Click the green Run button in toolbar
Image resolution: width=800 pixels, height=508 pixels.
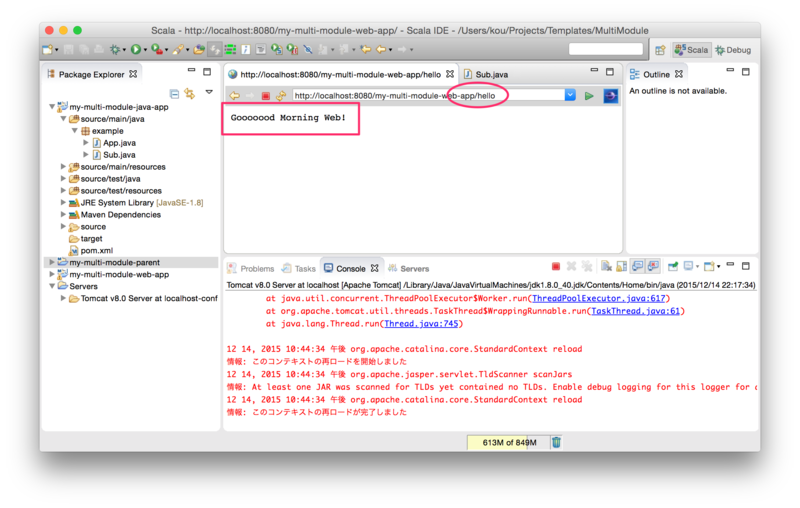coord(136,49)
